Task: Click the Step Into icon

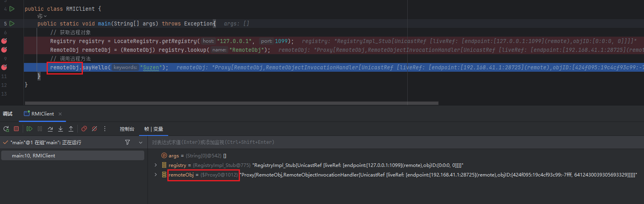Action: coord(61,129)
